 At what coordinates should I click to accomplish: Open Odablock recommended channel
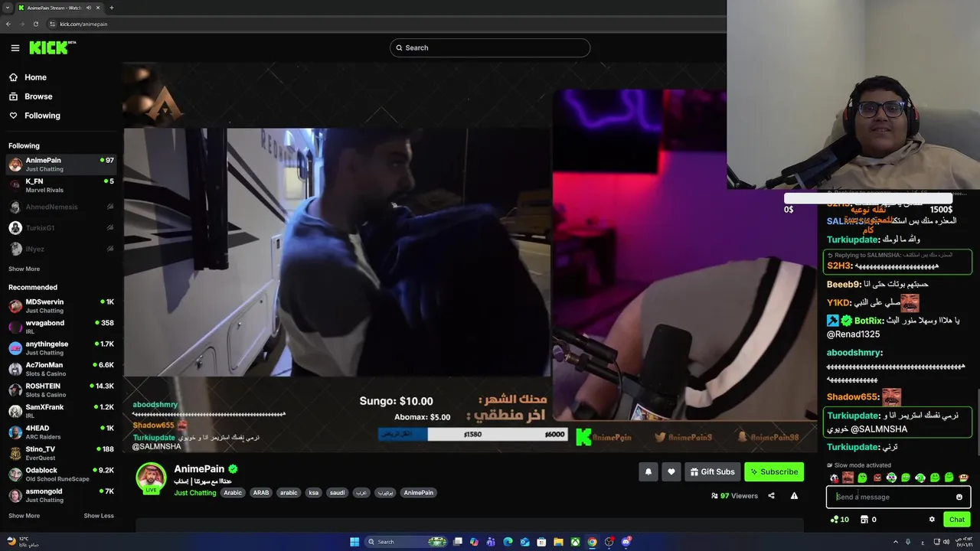coord(60,474)
